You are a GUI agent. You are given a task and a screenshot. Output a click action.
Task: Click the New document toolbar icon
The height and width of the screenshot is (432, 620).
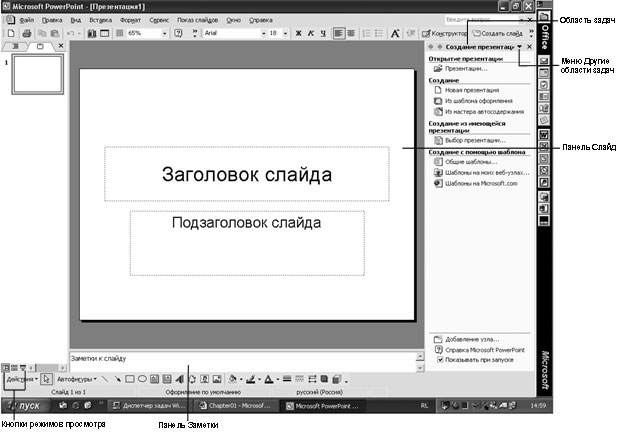click(11, 33)
